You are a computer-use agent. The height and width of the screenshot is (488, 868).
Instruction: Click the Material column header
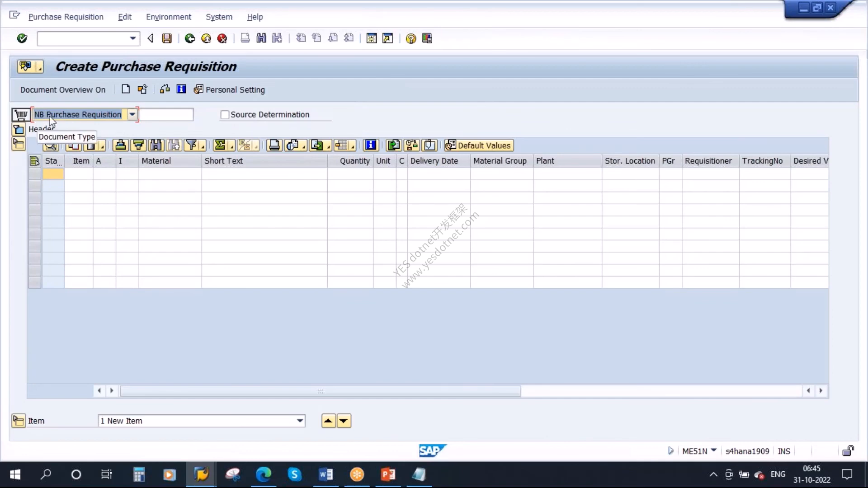coord(170,161)
